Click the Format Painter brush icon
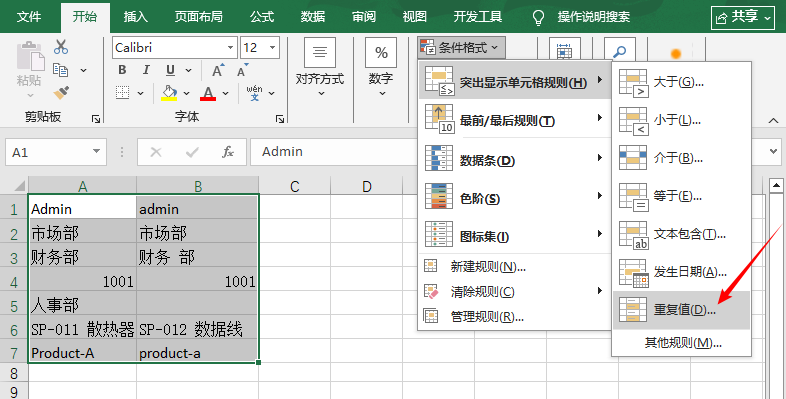786x399 pixels. [x=61, y=93]
